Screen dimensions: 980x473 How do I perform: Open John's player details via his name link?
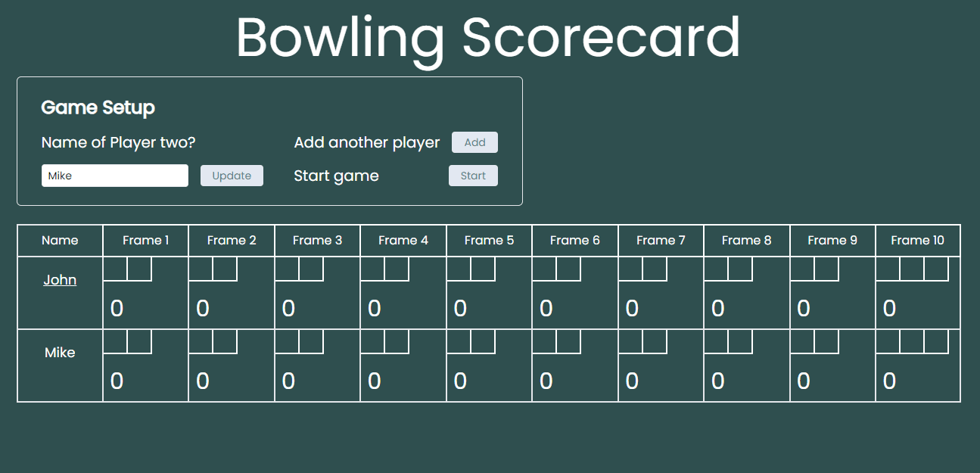click(60, 279)
